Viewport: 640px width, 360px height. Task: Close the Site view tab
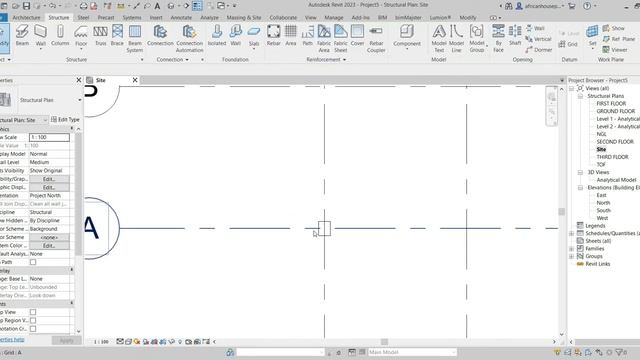(135, 80)
